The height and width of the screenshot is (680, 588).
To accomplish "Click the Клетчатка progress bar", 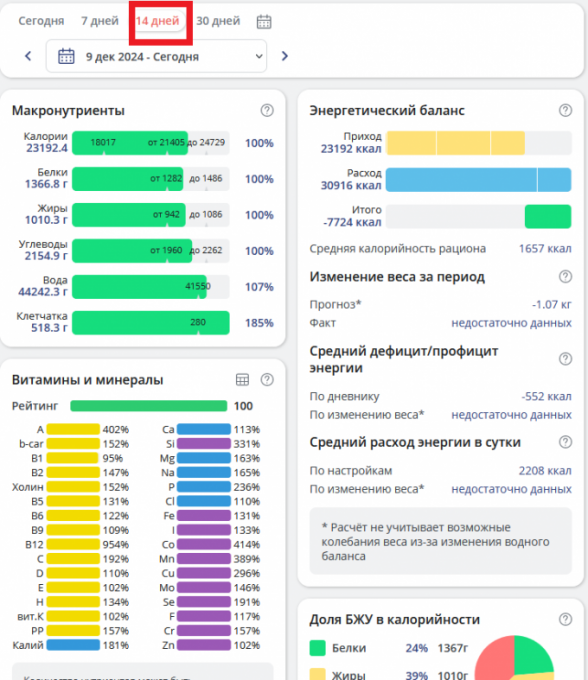I will (150, 323).
